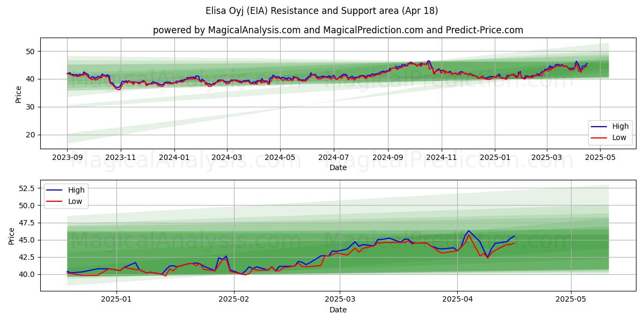This screenshot has height=322, width=644.
Task: Click the '2025-04' date label on the lower chart axis
Action: tap(457, 300)
